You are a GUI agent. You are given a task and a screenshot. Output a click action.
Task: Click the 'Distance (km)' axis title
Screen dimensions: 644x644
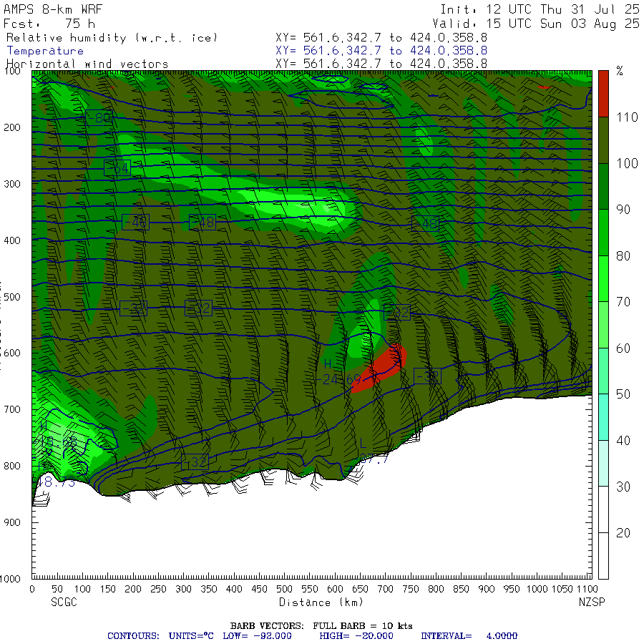tap(321, 602)
